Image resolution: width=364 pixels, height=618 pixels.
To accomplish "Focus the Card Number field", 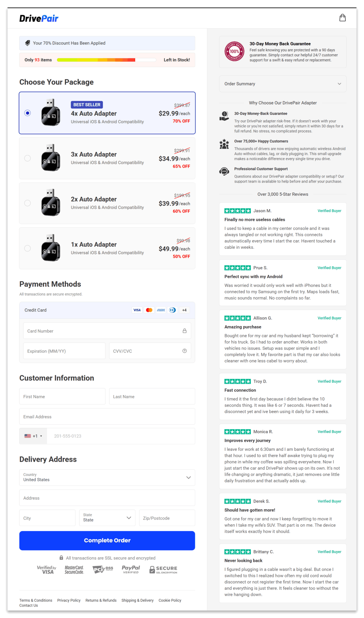I will click(x=107, y=331).
